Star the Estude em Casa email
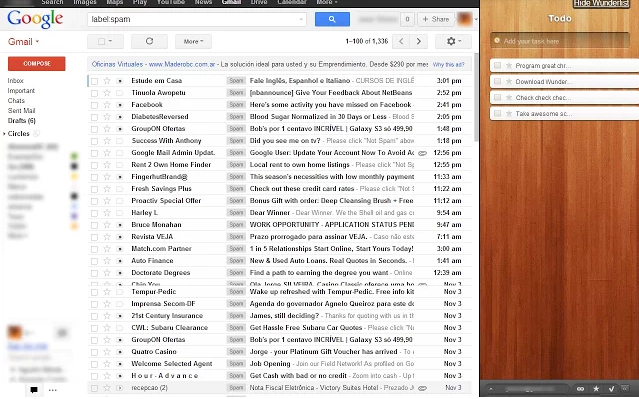Image resolution: width=639 pixels, height=399 pixels. tap(107, 81)
